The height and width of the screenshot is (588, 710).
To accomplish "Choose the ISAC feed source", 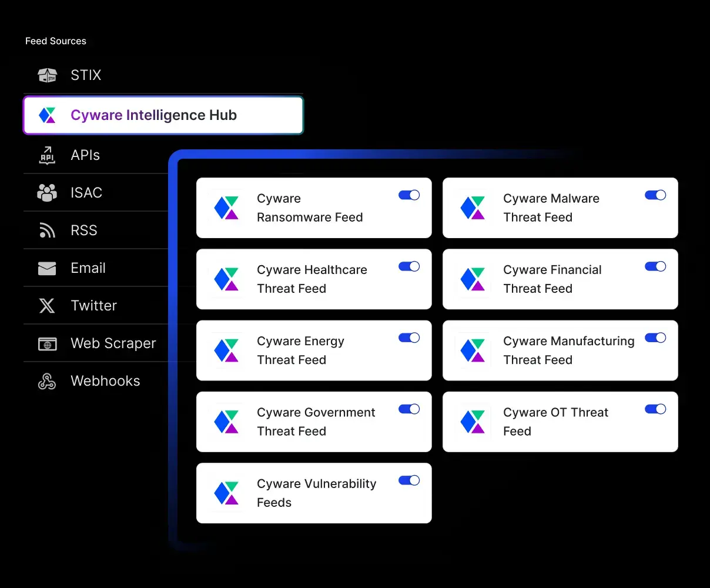I will [96, 193].
